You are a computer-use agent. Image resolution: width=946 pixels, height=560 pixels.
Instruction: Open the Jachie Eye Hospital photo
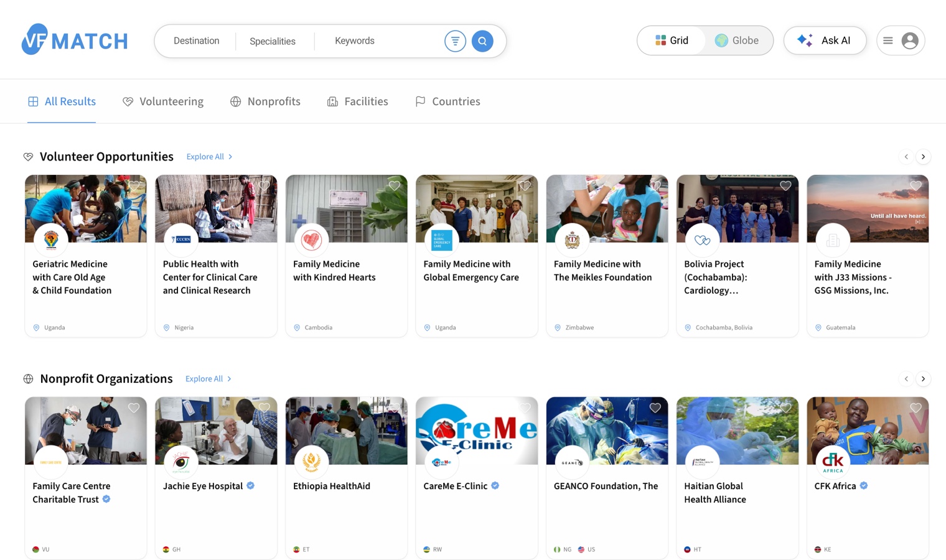click(216, 431)
